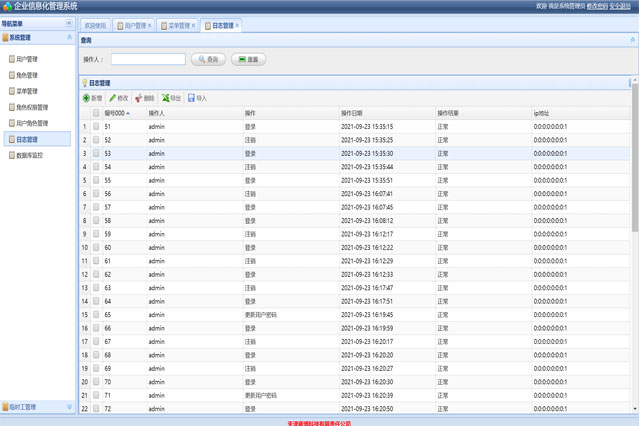The image size is (640, 426).
Task: Close the 菜单管理 tab with its X
Action: tap(194, 26)
